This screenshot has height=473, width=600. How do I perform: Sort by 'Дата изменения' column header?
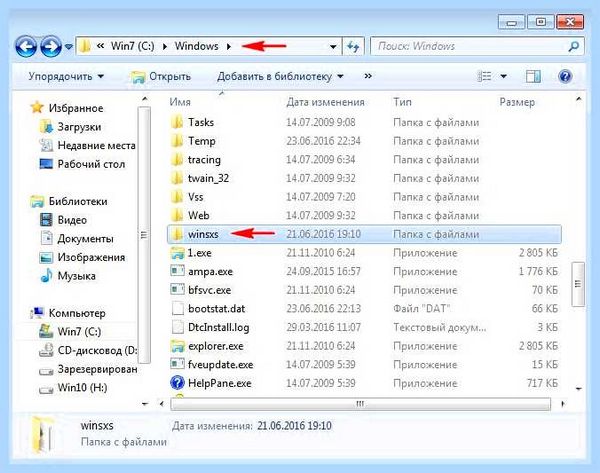click(325, 102)
